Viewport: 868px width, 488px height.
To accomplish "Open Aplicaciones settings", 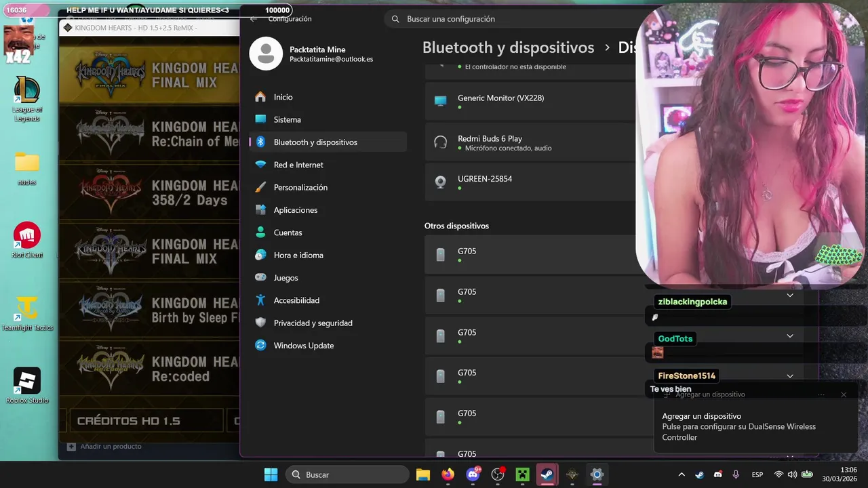I will 328,210.
